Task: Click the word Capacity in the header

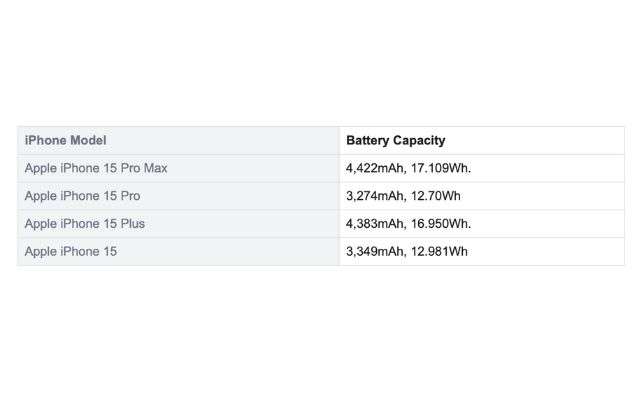Action: click(419, 141)
